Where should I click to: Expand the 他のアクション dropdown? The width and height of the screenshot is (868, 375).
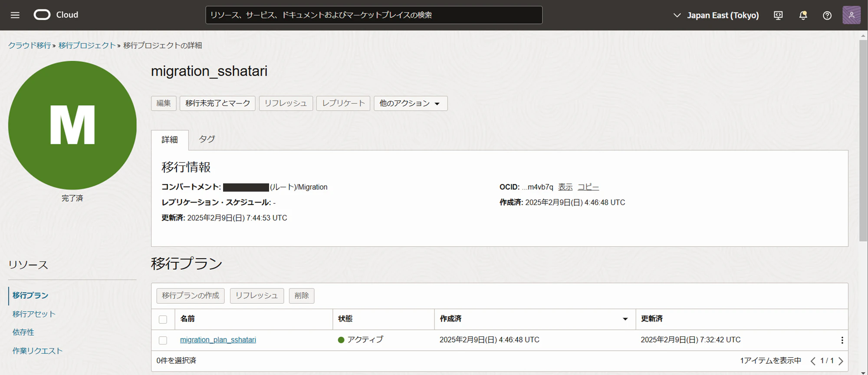411,103
